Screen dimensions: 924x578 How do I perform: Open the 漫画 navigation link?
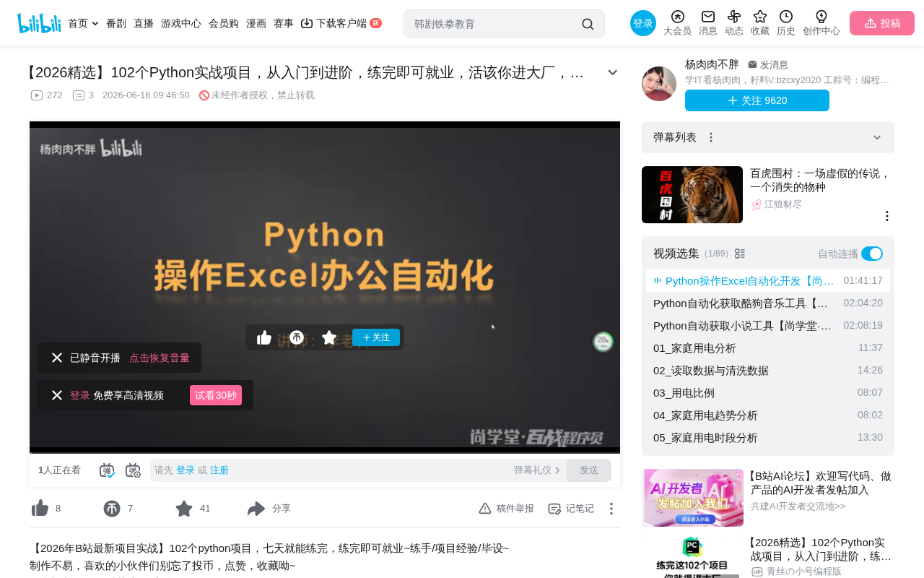pyautogui.click(x=256, y=23)
